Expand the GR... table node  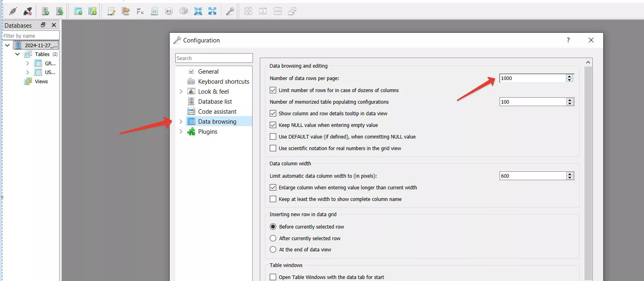[x=28, y=63]
